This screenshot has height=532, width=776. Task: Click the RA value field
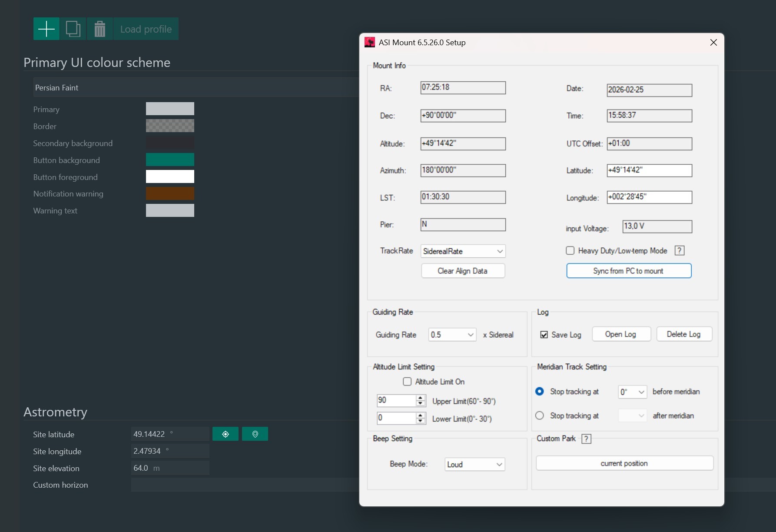point(463,87)
